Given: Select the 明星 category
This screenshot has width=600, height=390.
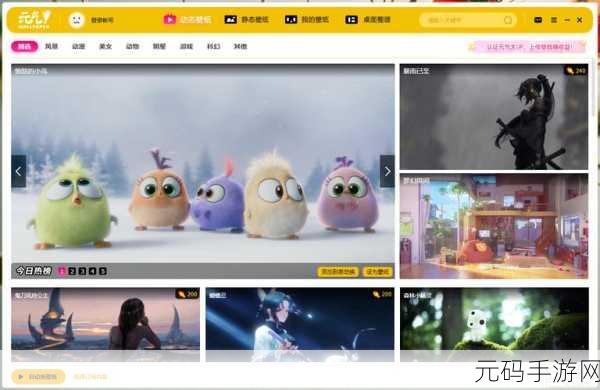Looking at the screenshot, I should 159,46.
